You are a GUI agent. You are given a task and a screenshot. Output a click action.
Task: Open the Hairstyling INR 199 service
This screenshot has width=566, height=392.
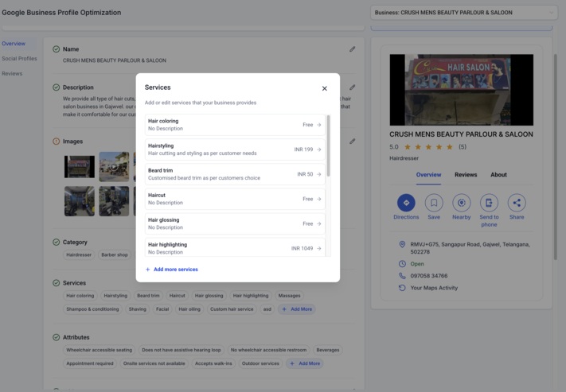tap(234, 149)
